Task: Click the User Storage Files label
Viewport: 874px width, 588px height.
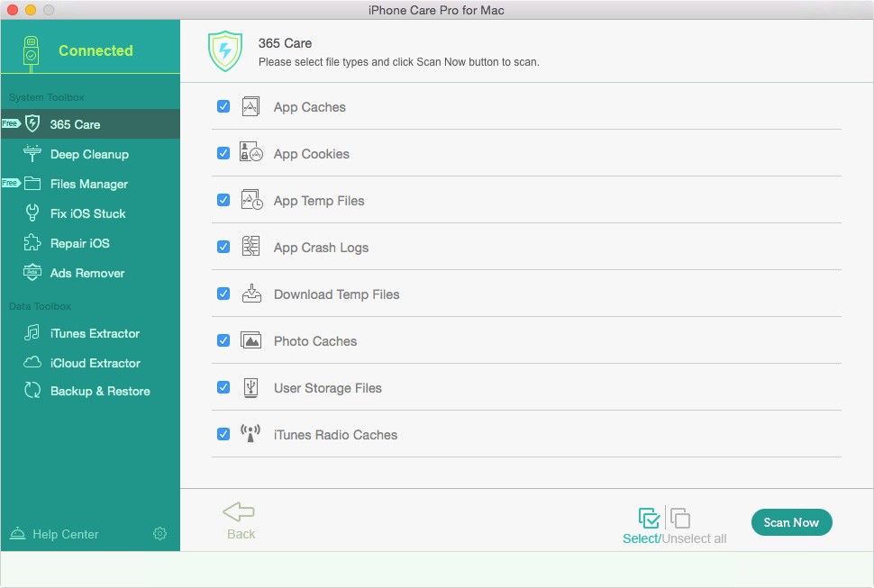Action: pos(328,387)
